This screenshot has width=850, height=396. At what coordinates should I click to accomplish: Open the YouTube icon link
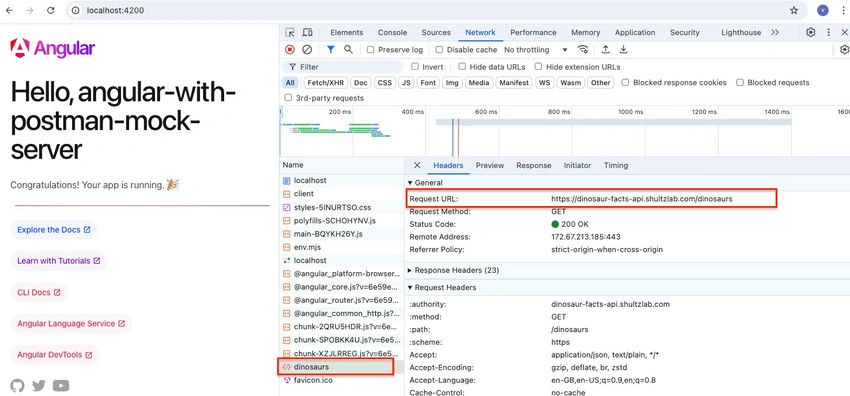point(61,386)
